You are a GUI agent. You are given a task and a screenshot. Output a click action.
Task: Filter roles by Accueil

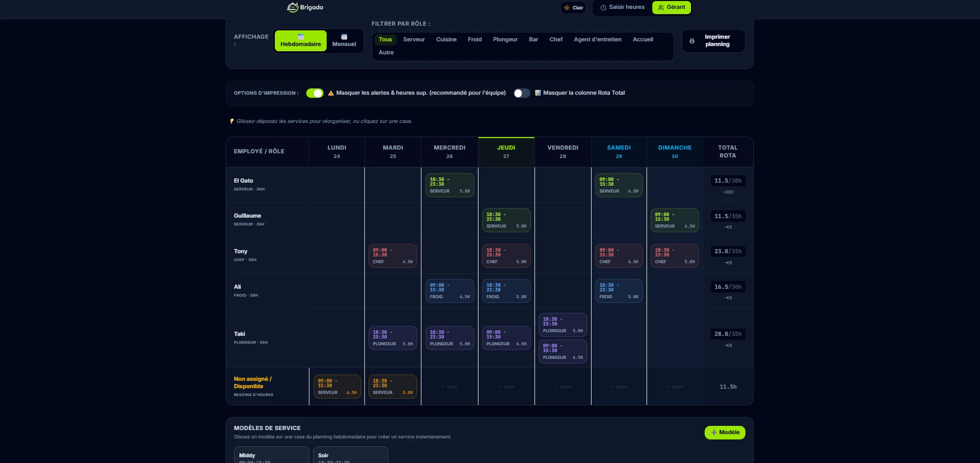643,40
